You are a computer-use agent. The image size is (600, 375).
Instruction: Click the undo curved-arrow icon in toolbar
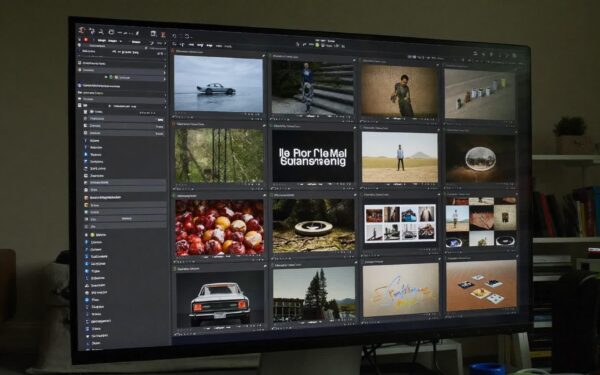click(174, 36)
